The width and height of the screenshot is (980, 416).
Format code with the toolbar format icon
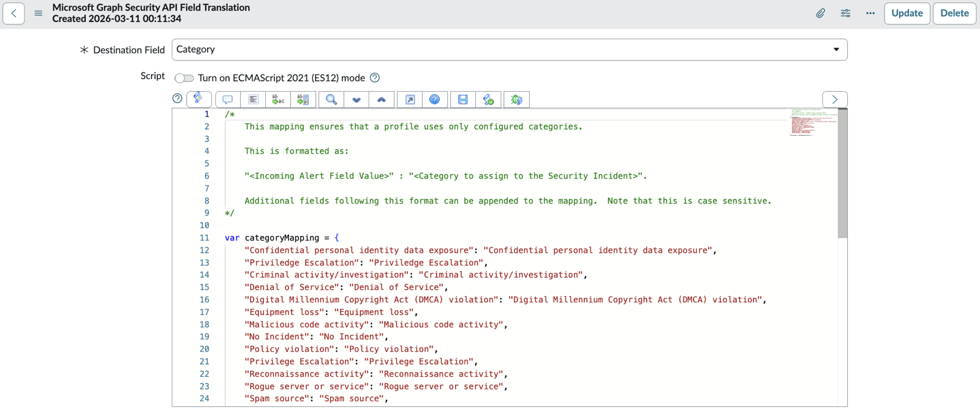point(253,100)
